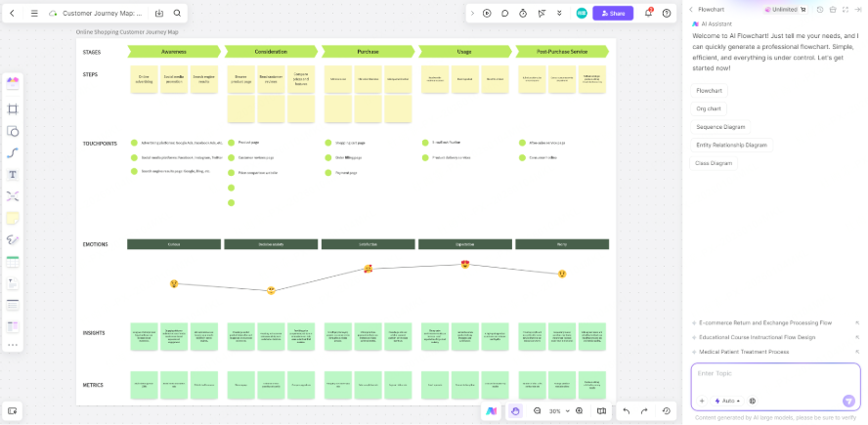Open the timer tool
Screen dimensions: 868x425
pyautogui.click(x=523, y=13)
